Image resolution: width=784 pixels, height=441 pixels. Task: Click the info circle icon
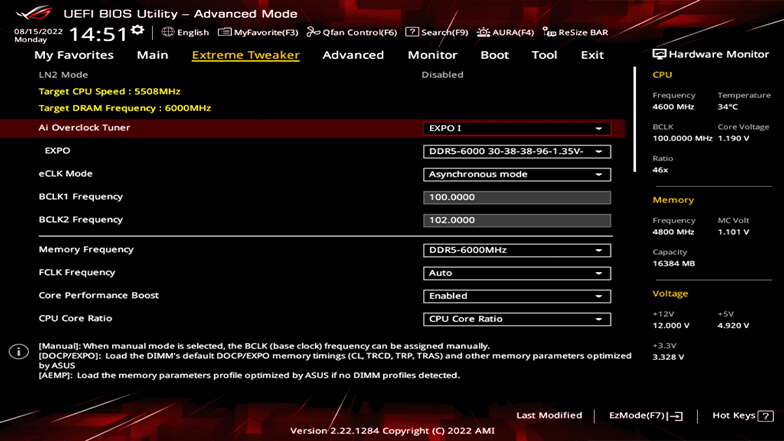coord(18,352)
